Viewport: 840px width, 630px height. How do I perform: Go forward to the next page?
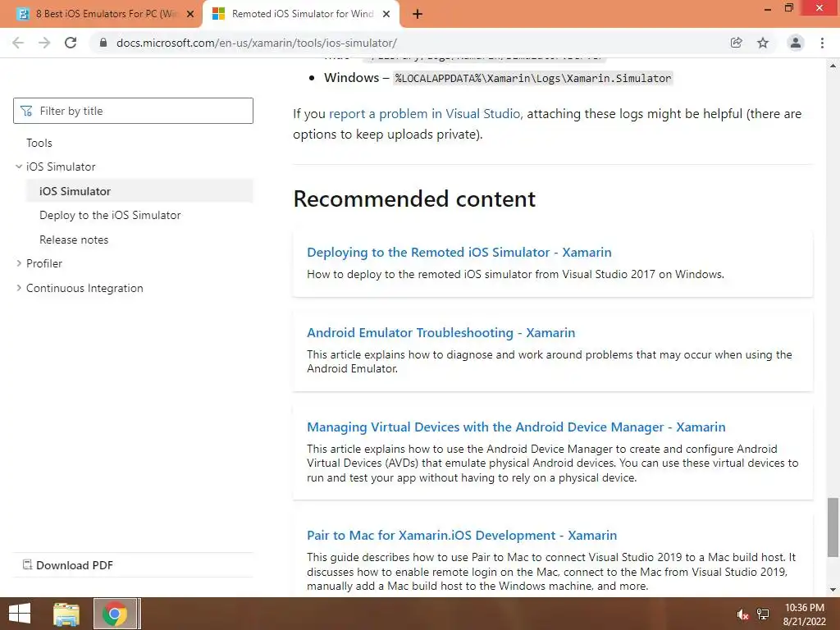[44, 43]
